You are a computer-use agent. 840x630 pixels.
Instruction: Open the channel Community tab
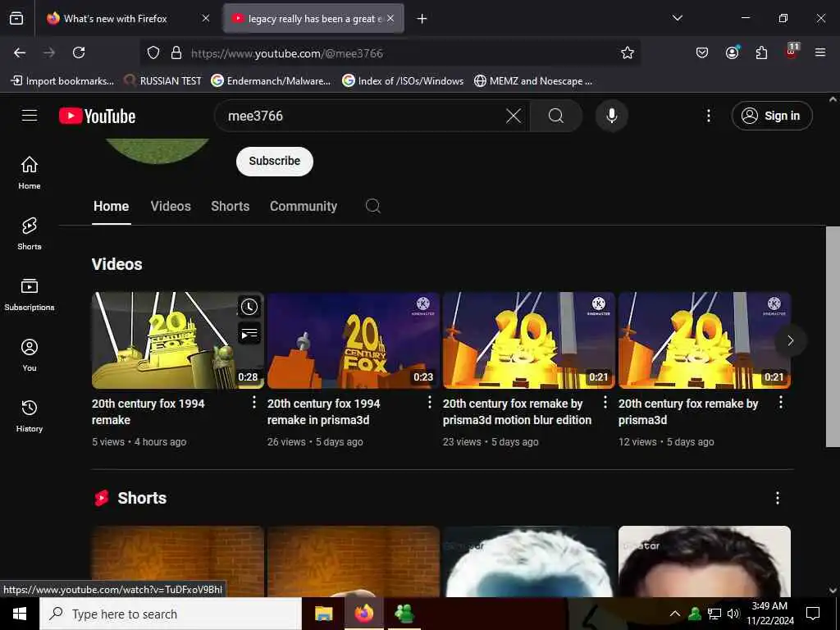(x=304, y=206)
